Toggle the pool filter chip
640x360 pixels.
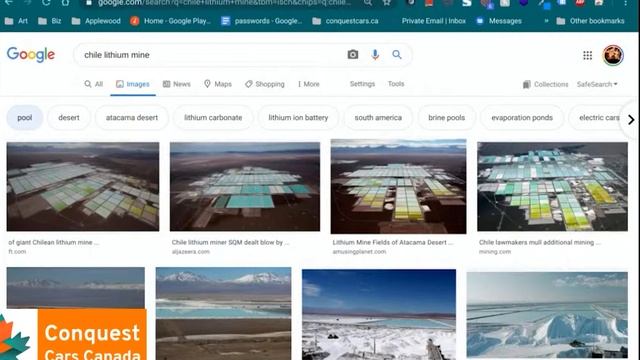coord(24,118)
